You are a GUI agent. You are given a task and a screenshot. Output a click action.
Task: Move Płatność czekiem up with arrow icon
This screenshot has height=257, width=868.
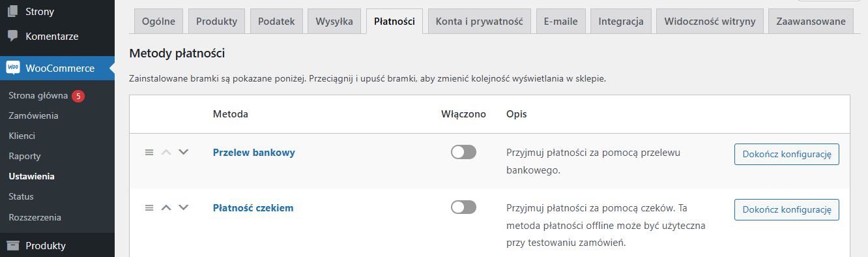(166, 207)
